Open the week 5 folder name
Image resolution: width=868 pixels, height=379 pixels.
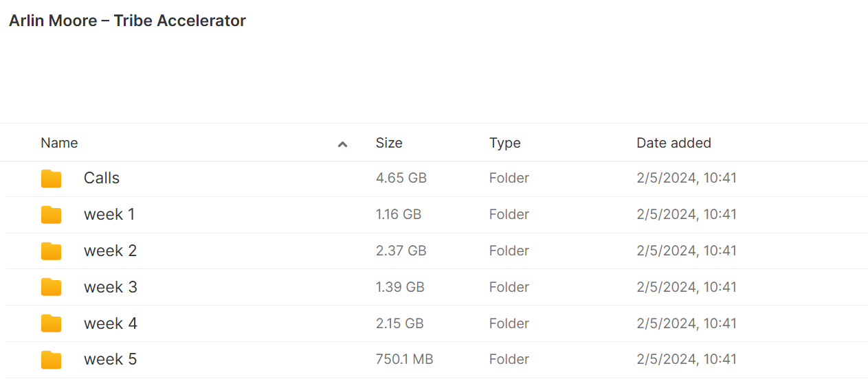coord(110,359)
